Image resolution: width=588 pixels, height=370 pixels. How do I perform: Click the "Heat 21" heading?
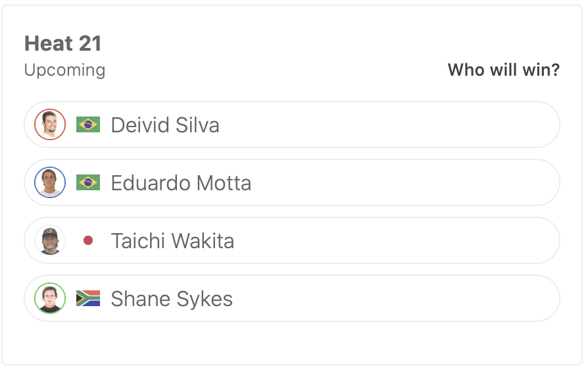63,43
